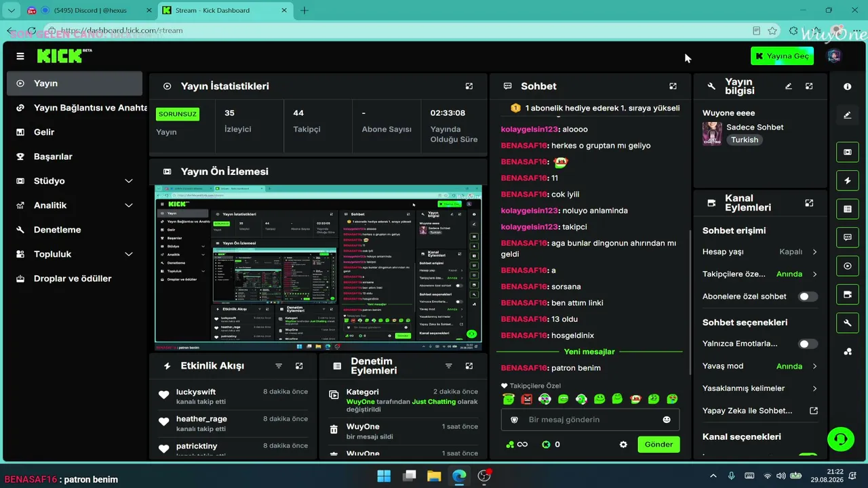Click the shield identity icon in message box
Viewport: 868px width, 488px height.
(514, 420)
